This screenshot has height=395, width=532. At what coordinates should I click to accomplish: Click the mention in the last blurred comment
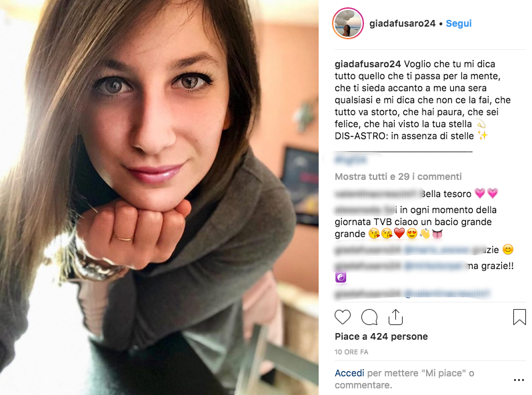[x=447, y=294]
